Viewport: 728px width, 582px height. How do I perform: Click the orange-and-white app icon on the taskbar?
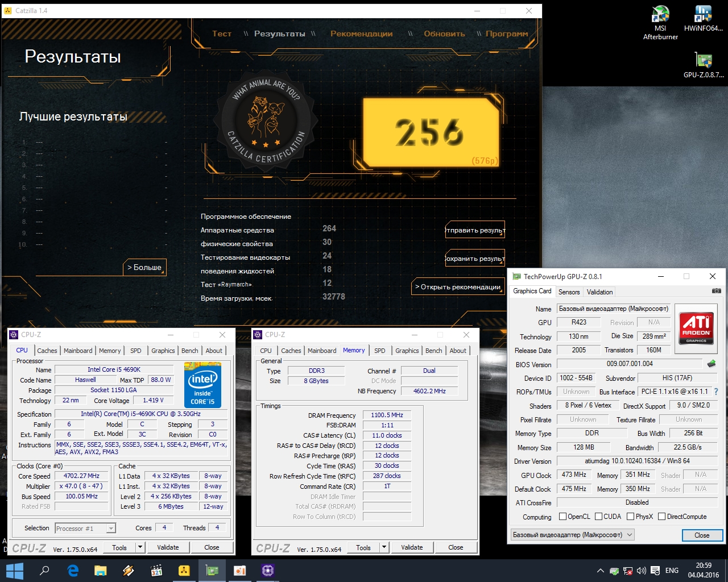pyautogui.click(x=240, y=571)
